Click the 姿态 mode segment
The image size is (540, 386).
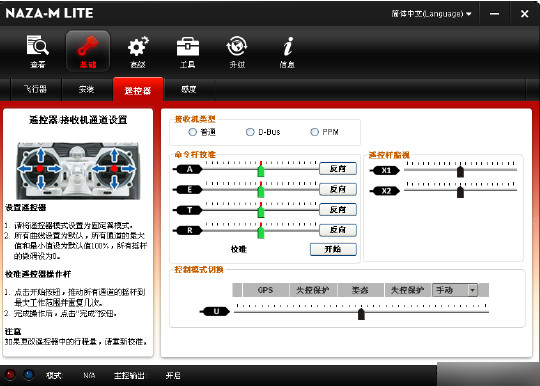click(x=360, y=290)
